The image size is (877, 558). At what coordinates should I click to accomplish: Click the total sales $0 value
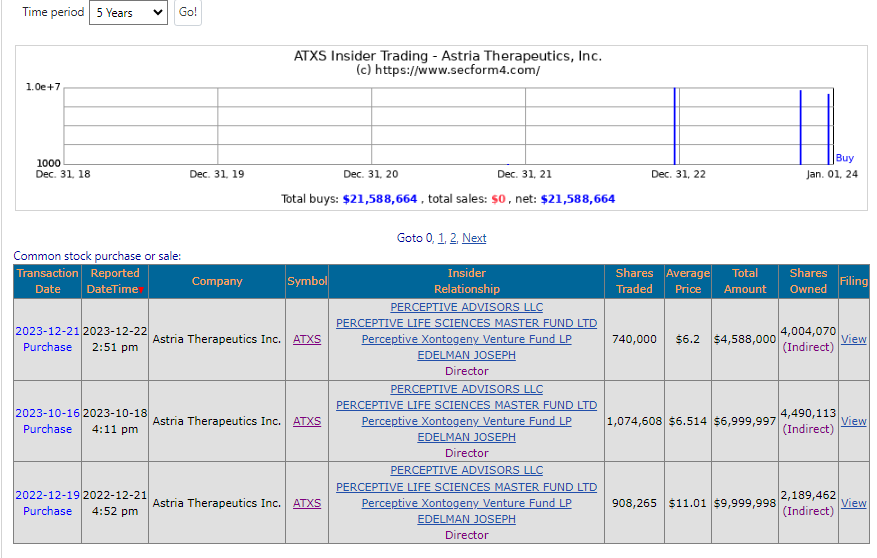[x=498, y=199]
